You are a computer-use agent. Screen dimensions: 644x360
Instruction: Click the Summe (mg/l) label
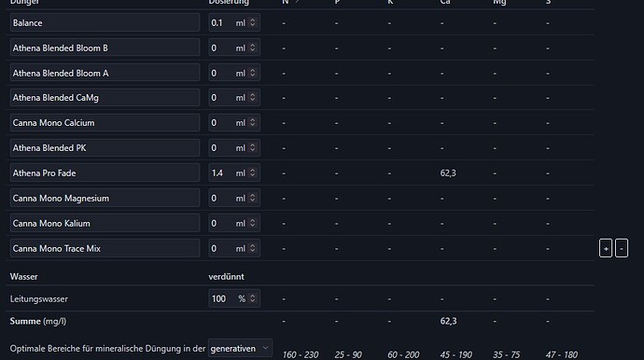[37, 321]
